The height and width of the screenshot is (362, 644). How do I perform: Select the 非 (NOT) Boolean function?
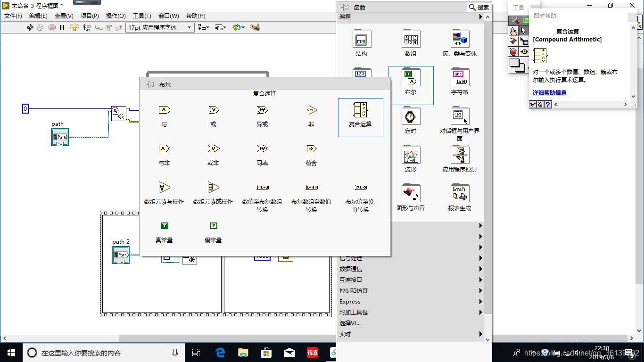point(311,115)
